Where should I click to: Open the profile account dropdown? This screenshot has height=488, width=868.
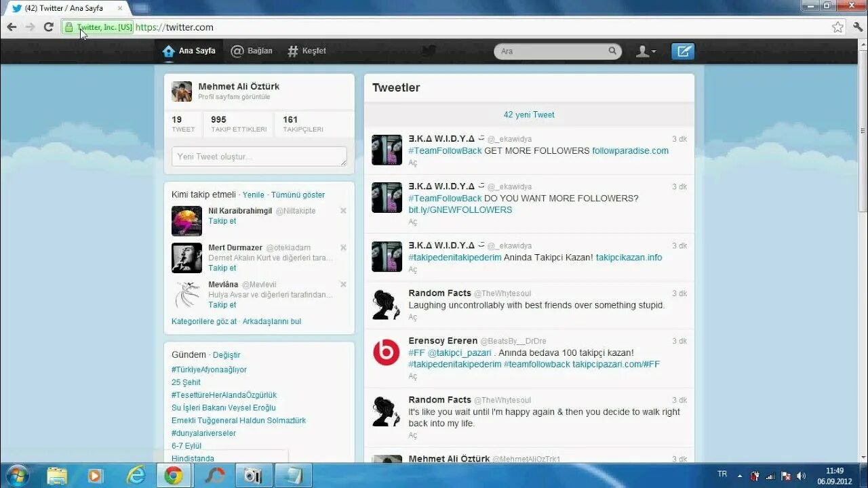[646, 52]
